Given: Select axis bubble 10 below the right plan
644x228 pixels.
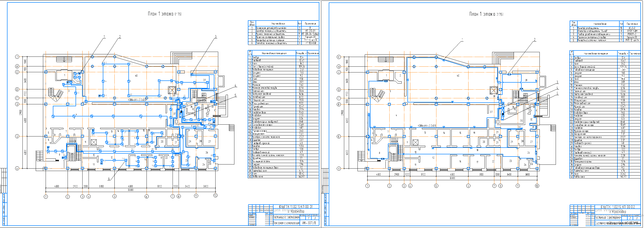Looking at the screenshot, I should tap(537, 186).
